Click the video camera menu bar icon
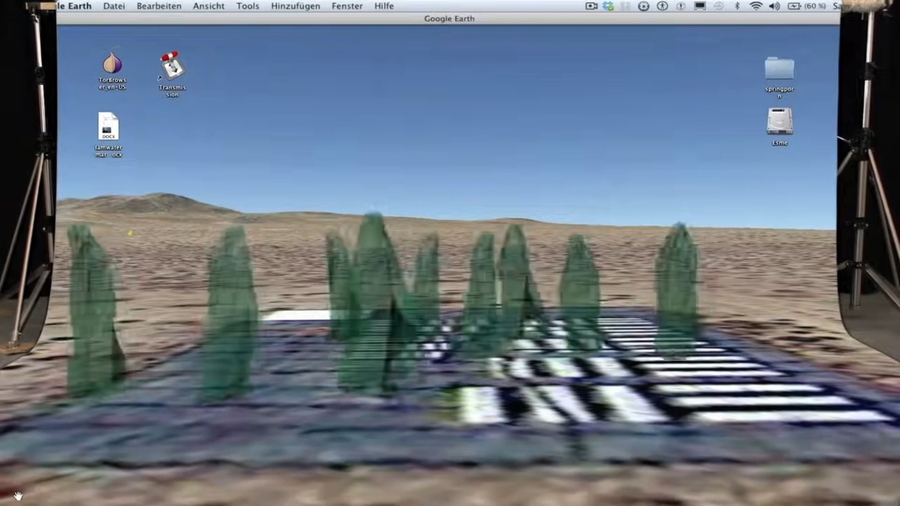 click(x=591, y=6)
